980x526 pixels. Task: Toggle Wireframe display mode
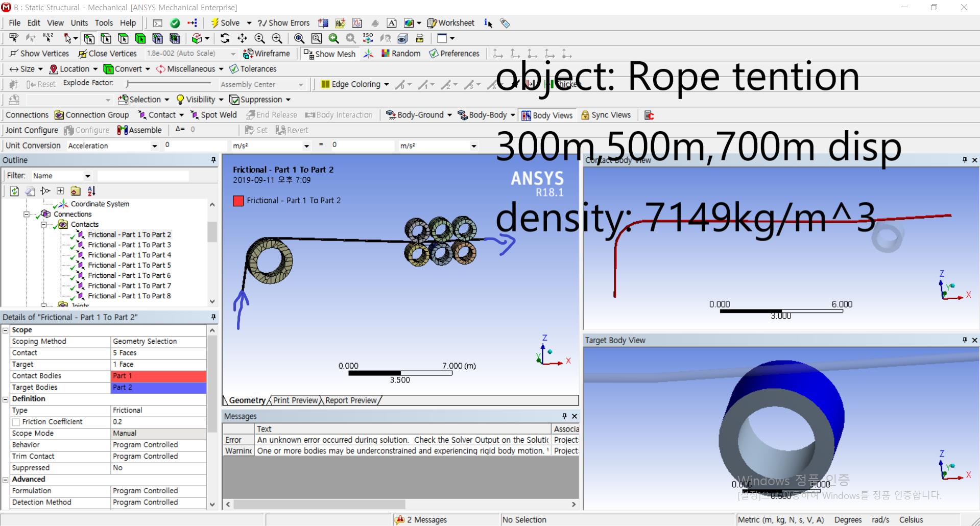pyautogui.click(x=267, y=54)
